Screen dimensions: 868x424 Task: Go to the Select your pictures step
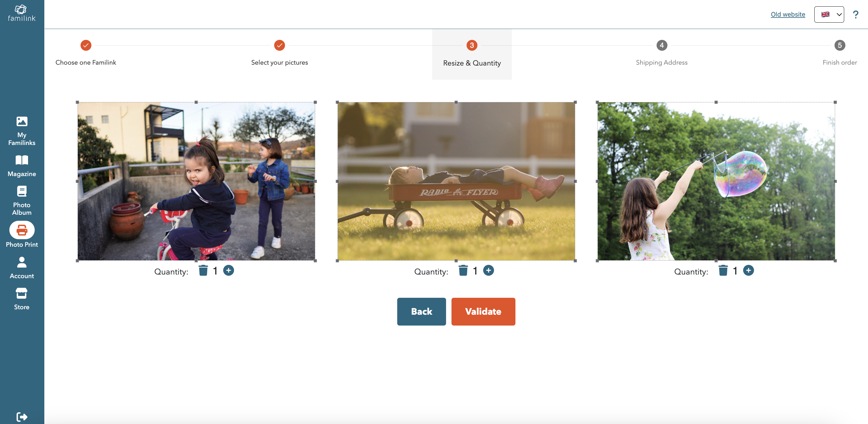(x=279, y=46)
